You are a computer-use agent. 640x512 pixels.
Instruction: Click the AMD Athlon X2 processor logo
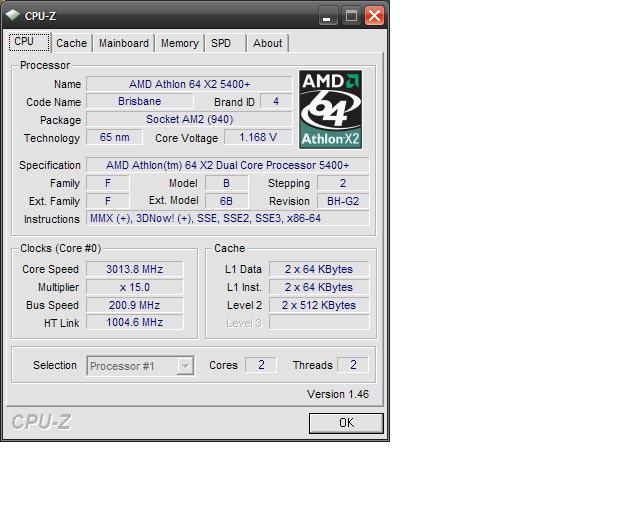(x=330, y=109)
